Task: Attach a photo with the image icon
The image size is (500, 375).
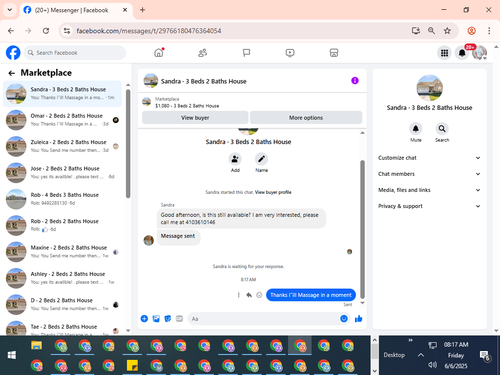Action: 156,319
